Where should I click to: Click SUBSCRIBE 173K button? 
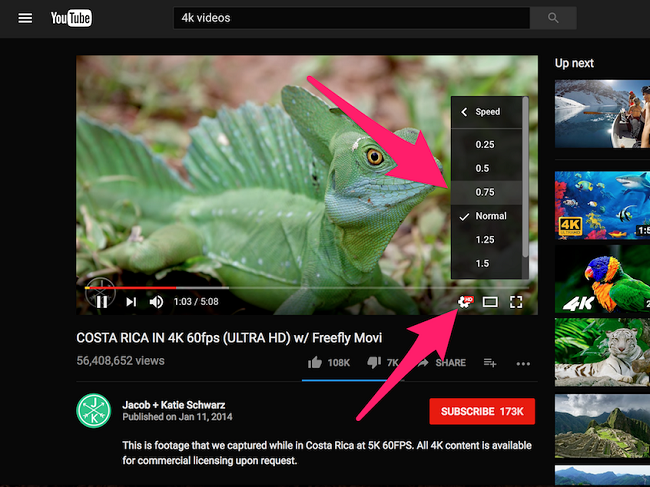pos(482,411)
